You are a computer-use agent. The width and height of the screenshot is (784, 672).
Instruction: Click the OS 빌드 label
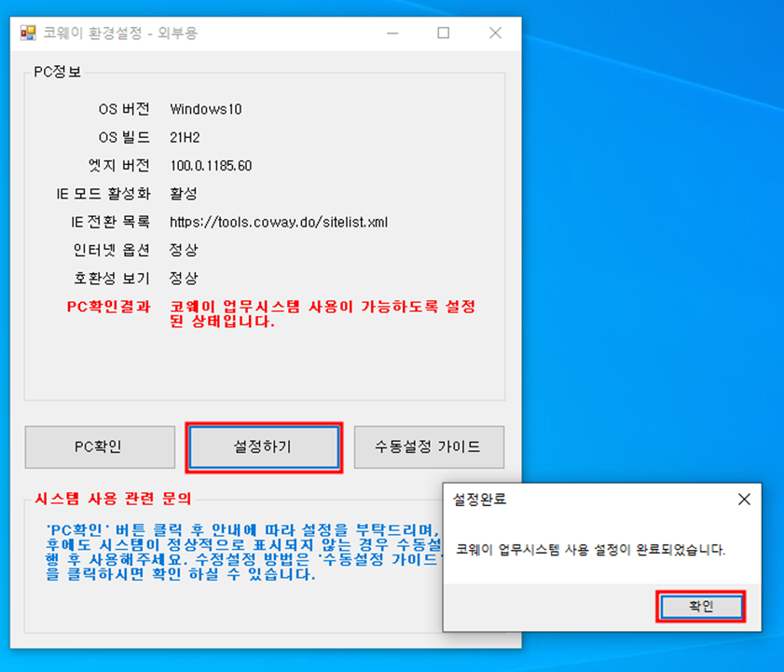pyautogui.click(x=124, y=137)
